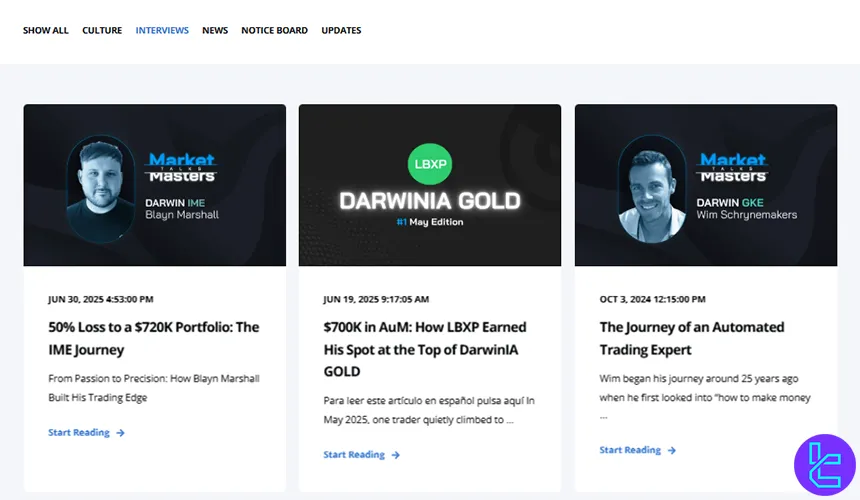Open 'The Journey of an Automated Trading Expert'
Image resolution: width=860 pixels, height=500 pixels.
tap(692, 338)
